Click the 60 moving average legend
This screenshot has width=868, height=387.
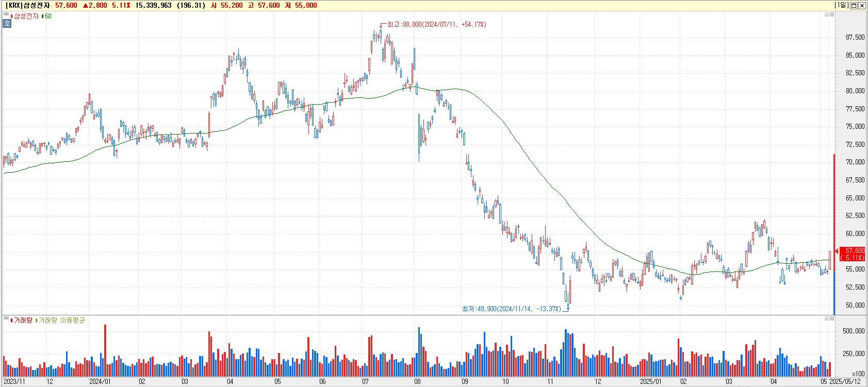pos(46,16)
